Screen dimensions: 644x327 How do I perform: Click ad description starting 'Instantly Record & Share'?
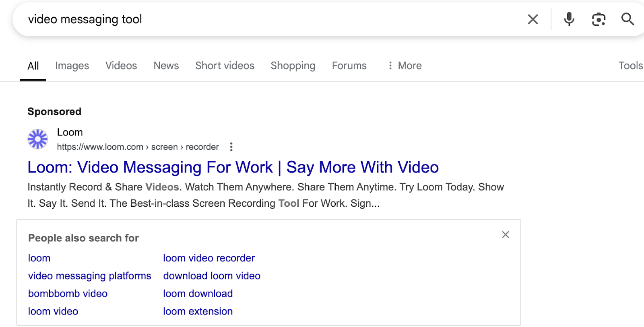click(266, 195)
